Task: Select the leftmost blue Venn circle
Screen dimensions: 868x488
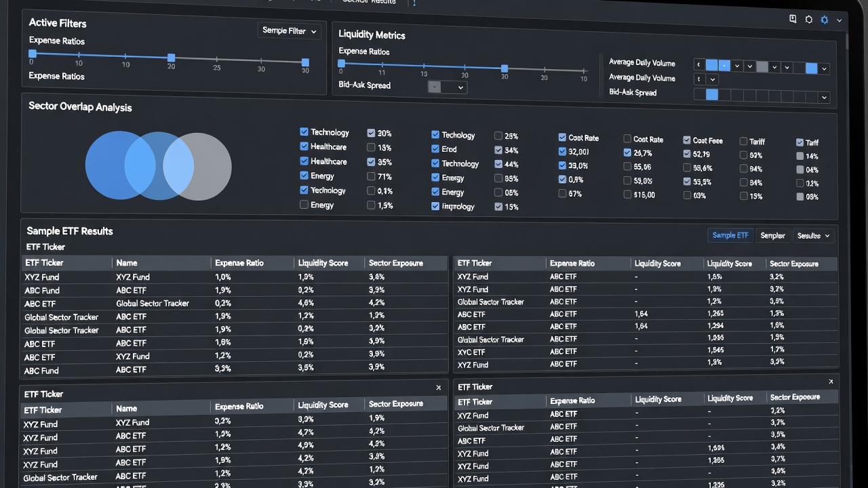Action: (119, 165)
